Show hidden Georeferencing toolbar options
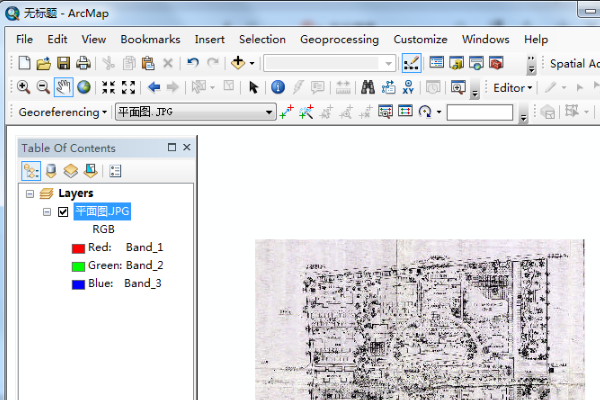Screen dimensions: 600x400 tap(523, 117)
